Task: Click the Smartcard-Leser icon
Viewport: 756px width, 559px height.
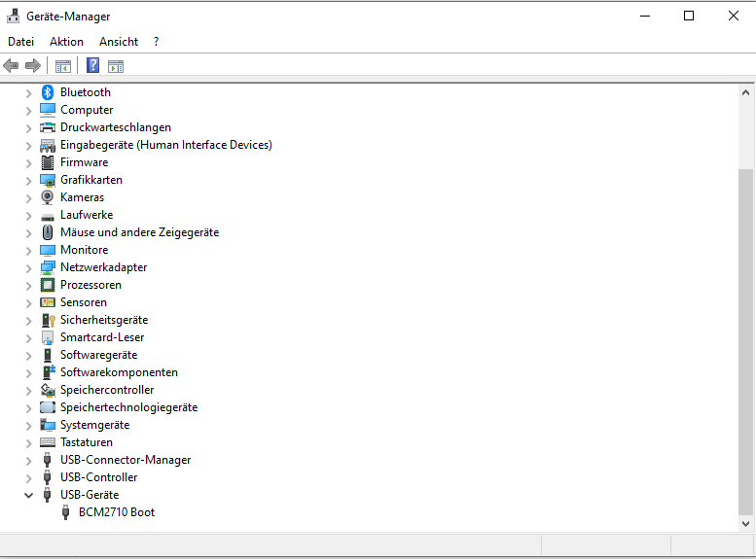Action: (x=48, y=337)
